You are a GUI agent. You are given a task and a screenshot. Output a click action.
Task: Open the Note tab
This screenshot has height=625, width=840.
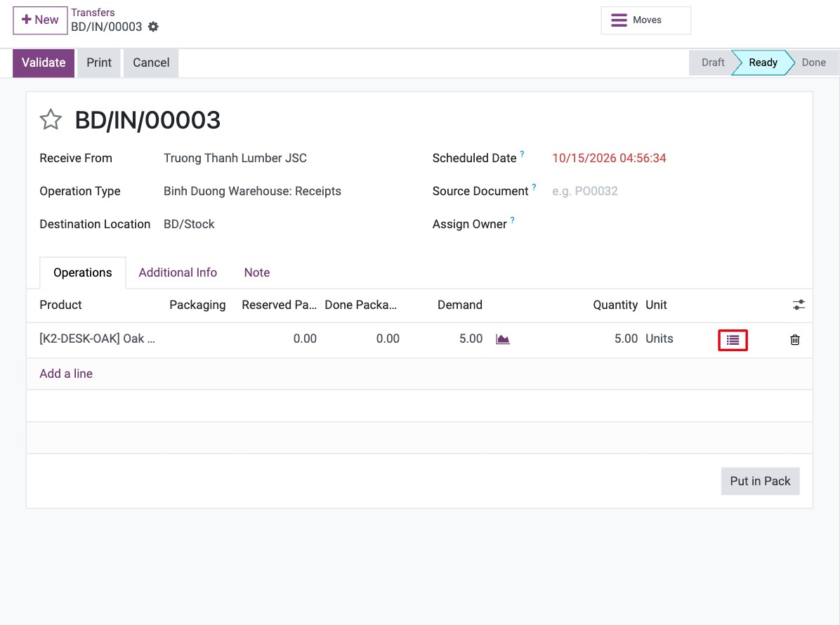coord(257,272)
